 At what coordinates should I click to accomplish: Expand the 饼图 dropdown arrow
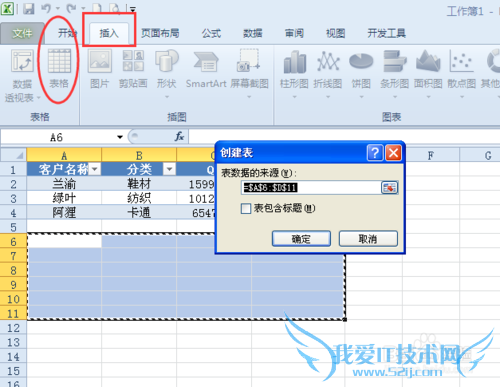(x=361, y=97)
